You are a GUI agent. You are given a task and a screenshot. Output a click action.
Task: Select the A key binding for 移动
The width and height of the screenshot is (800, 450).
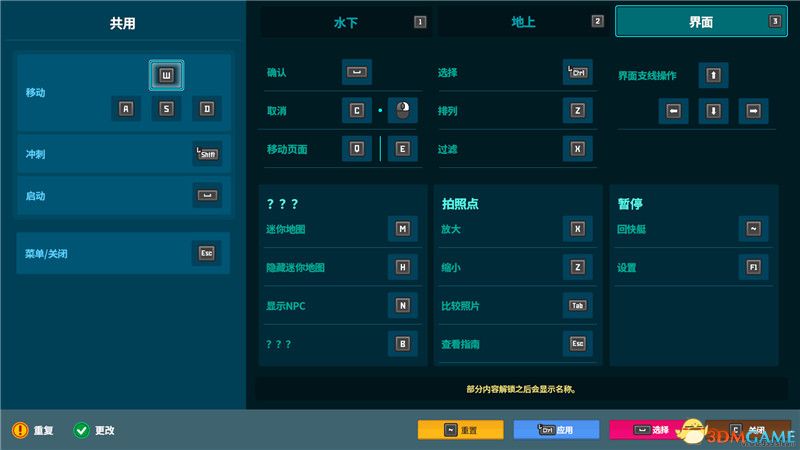tap(126, 109)
